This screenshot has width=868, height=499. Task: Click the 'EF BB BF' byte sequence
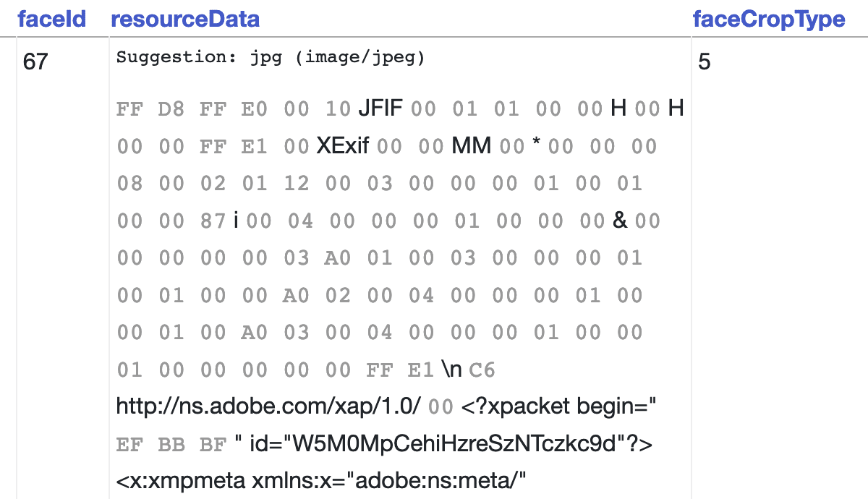click(171, 445)
